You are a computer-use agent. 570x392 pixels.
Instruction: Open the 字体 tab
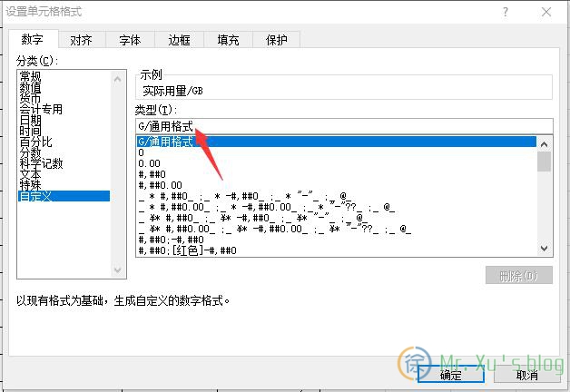[x=130, y=40]
